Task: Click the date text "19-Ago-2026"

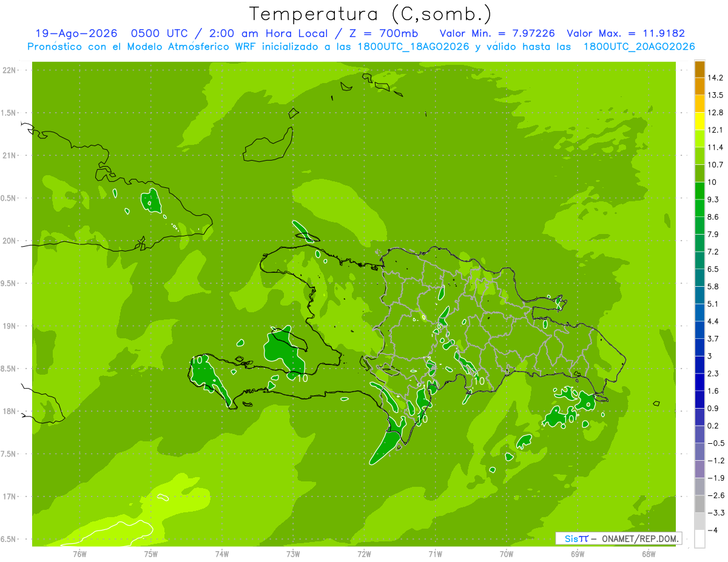Action: pyautogui.click(x=76, y=33)
